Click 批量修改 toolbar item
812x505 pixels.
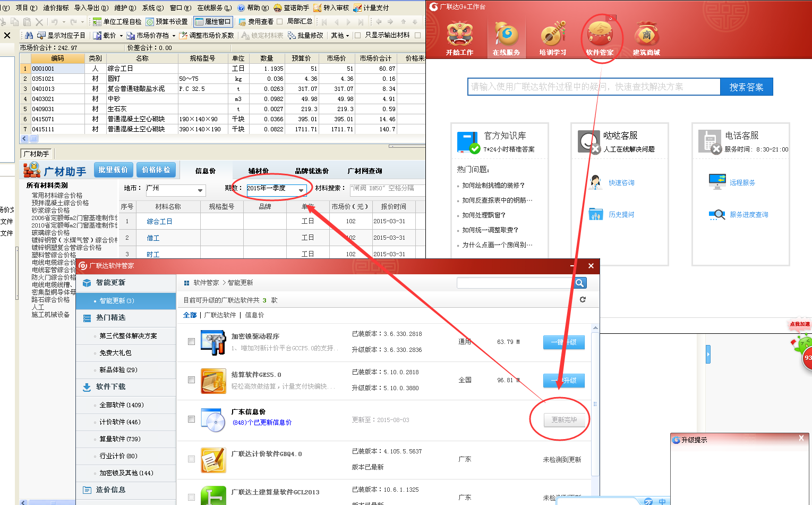click(x=305, y=36)
